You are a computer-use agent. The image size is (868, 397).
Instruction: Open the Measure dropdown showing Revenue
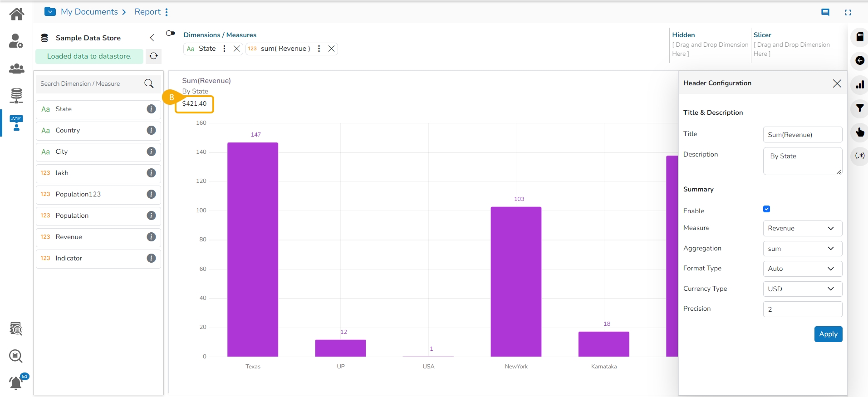click(802, 228)
